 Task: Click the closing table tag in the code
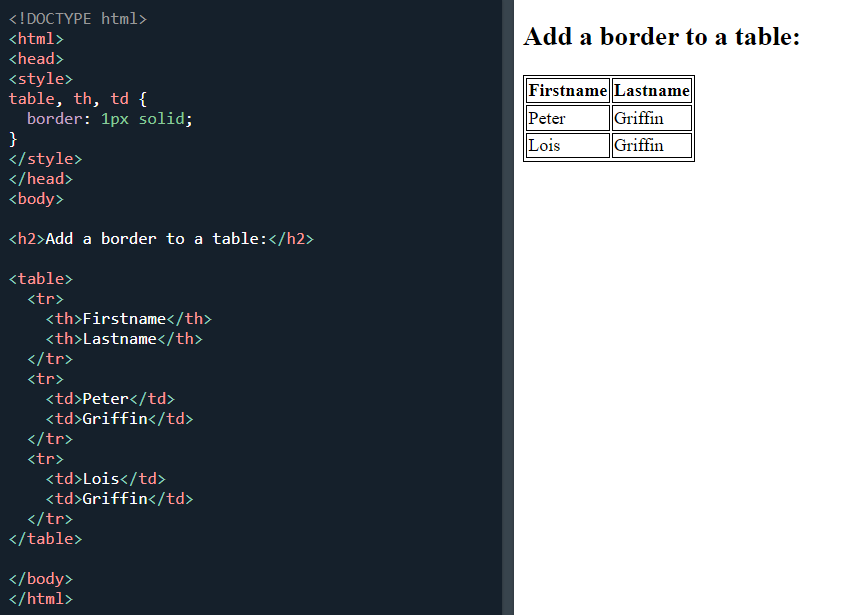[45, 538]
